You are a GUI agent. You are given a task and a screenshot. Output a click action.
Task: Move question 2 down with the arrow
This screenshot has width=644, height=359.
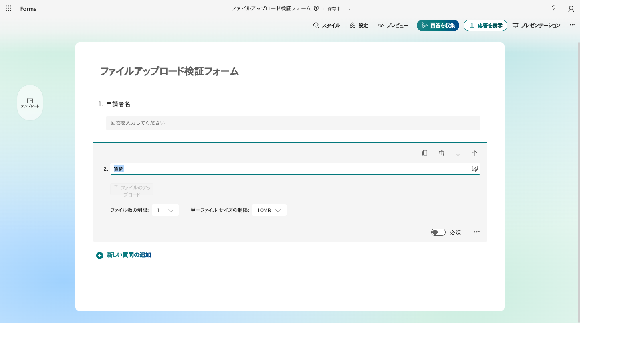(x=458, y=153)
